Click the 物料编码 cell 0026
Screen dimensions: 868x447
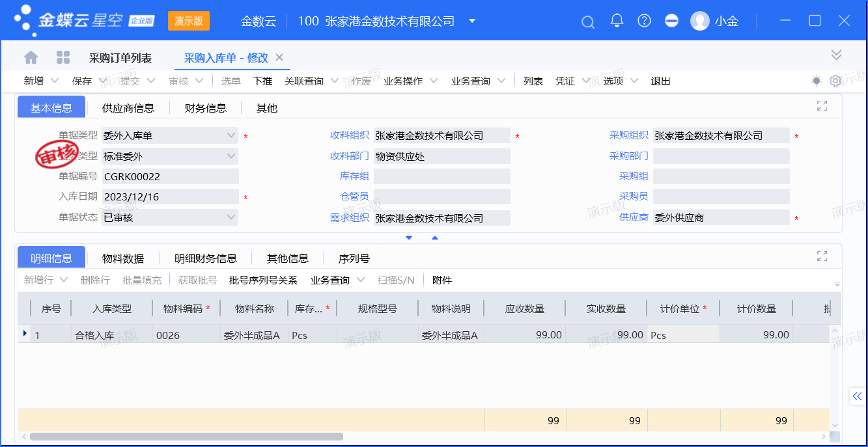(186, 335)
